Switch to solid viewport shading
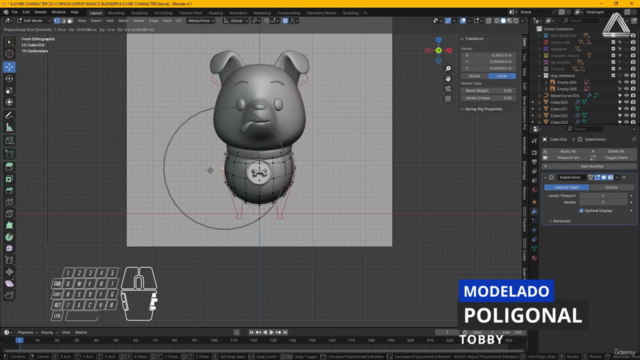The width and height of the screenshot is (640, 360). [x=503, y=20]
